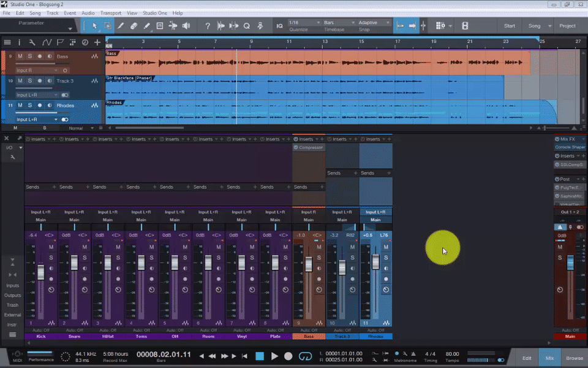The width and height of the screenshot is (588, 368).
Task: Select the Arrow tool in the toolbar
Action: [96, 26]
